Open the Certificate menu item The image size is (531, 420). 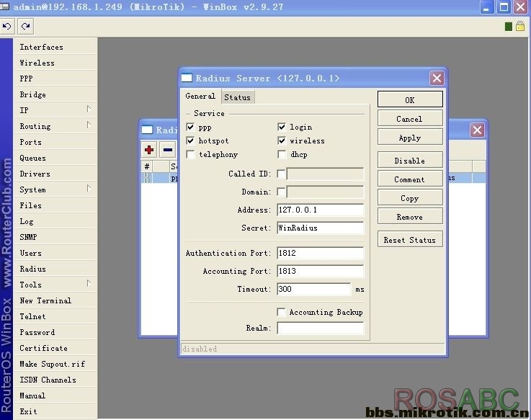pos(55,348)
